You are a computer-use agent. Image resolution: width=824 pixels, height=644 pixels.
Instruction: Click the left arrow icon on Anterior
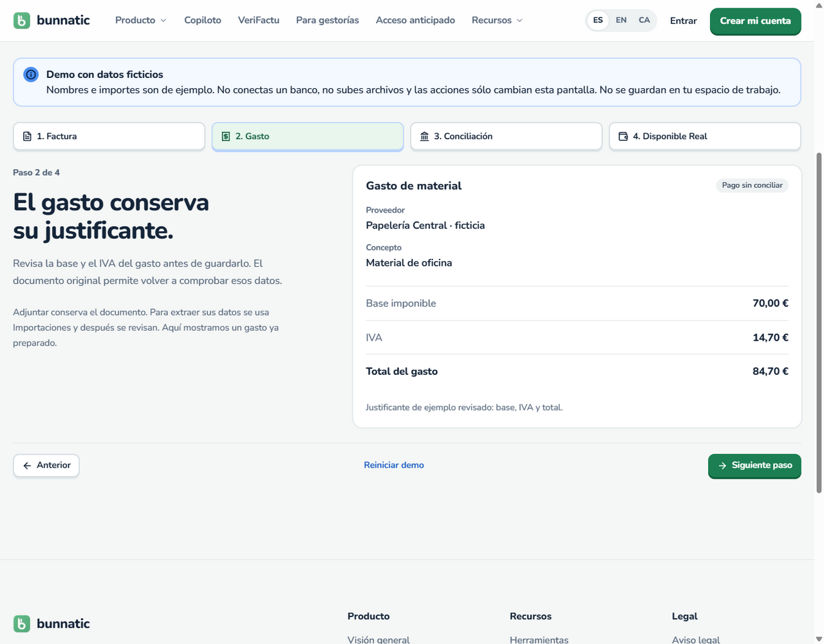click(x=27, y=466)
